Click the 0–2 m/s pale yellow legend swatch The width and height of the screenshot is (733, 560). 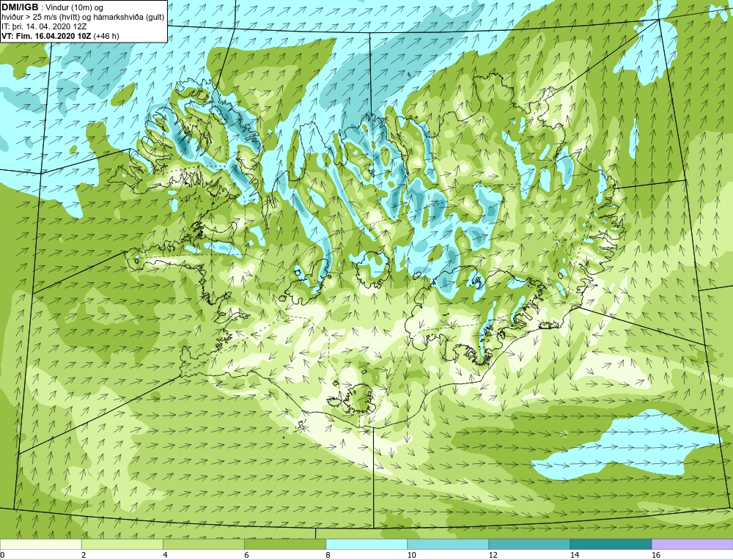click(40, 544)
